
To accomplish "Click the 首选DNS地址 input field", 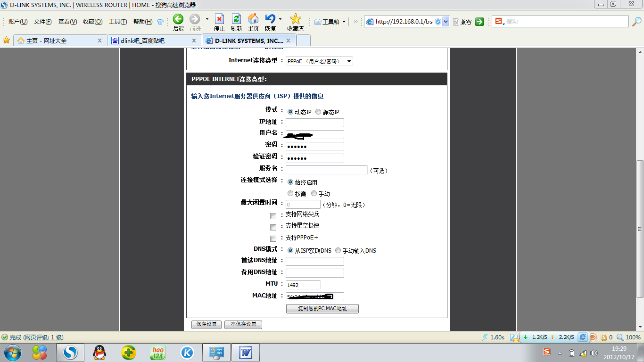I will click(x=315, y=261).
